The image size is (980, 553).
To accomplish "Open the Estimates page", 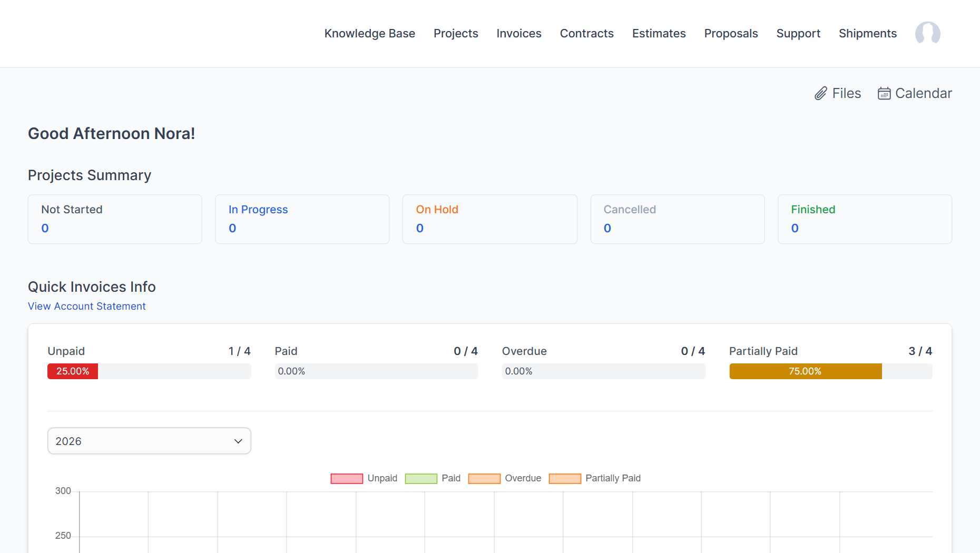I will (x=659, y=33).
